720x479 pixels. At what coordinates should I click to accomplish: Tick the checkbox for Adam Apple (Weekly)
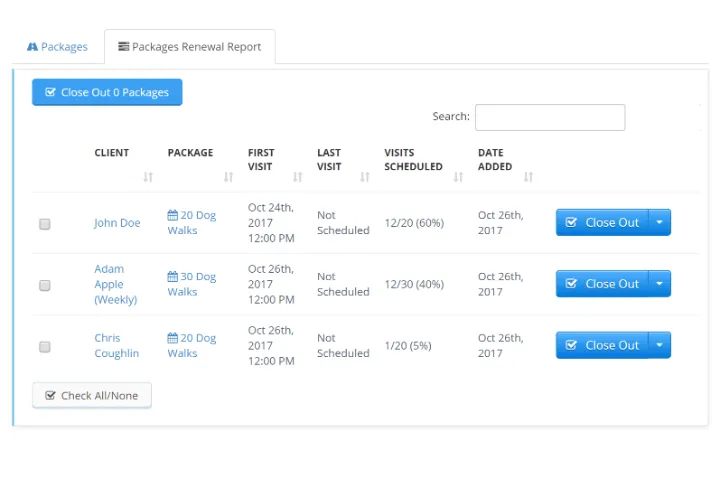[45, 286]
